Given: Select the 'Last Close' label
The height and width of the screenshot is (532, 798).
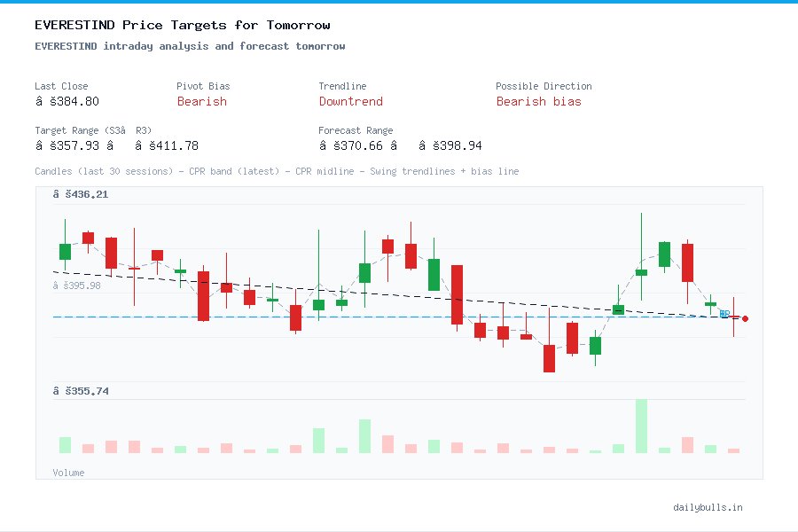Looking at the screenshot, I should coord(61,86).
